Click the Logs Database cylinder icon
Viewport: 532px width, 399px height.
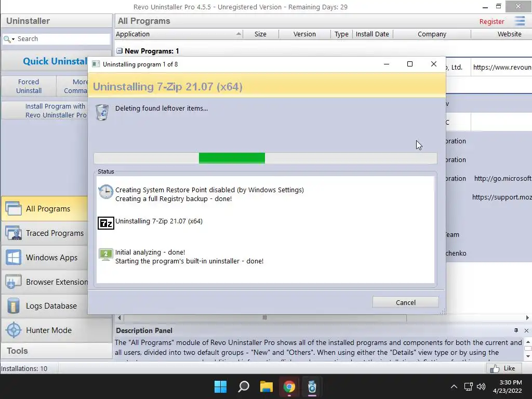(13, 306)
